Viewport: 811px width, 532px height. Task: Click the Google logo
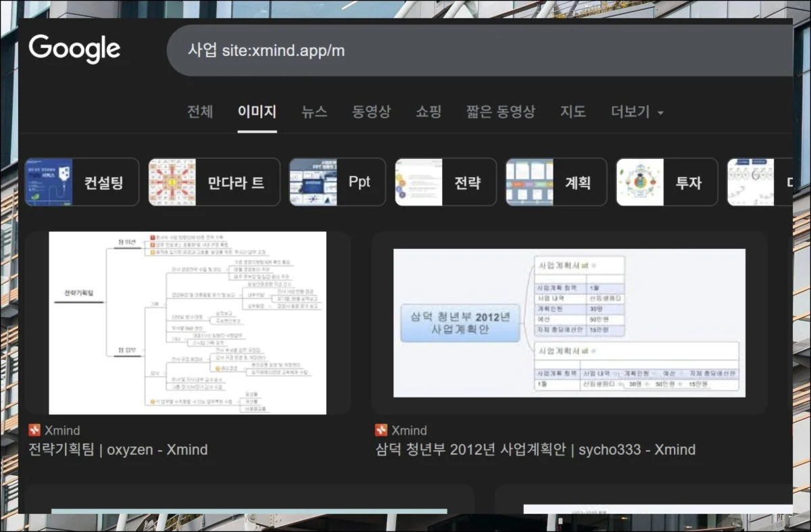pyautogui.click(x=74, y=49)
